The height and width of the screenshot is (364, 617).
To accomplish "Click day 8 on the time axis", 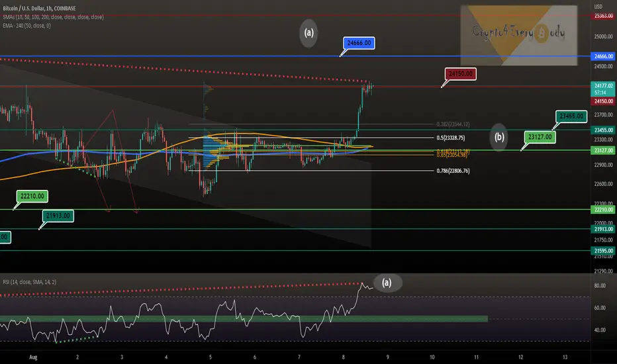I will (x=343, y=357).
